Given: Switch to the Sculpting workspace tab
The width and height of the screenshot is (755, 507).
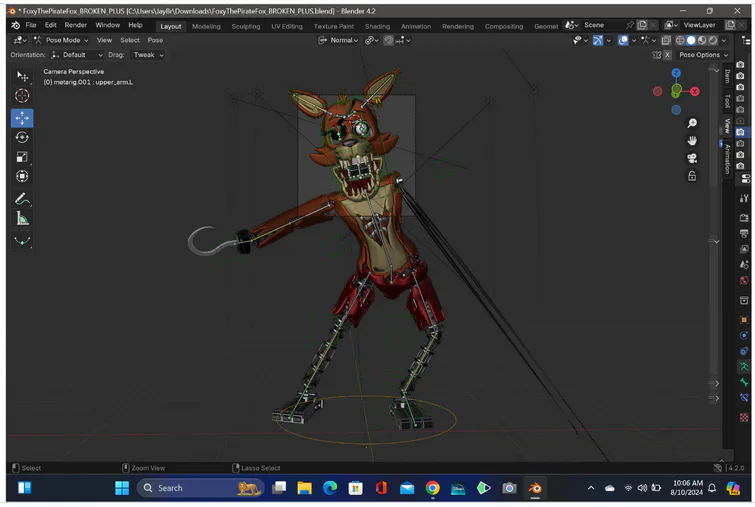Looking at the screenshot, I should pyautogui.click(x=246, y=26).
